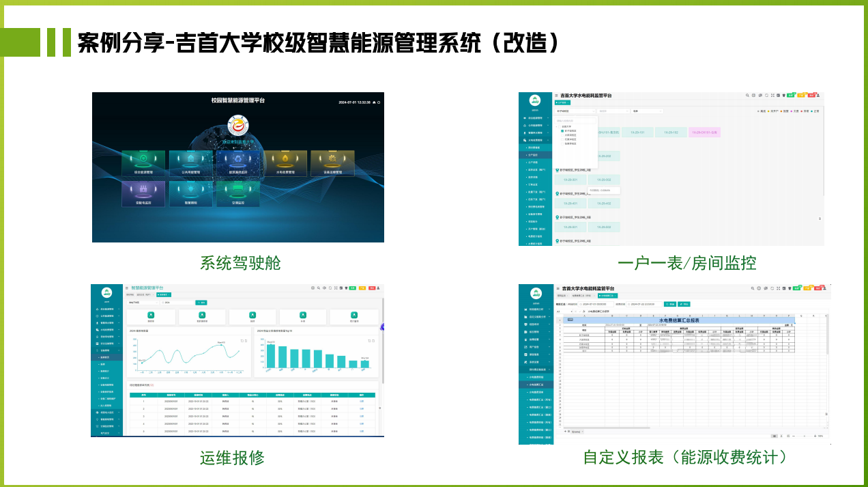Expand the first sidebar menu in the room monitoring sidebar
The width and height of the screenshot is (868, 487).
pyautogui.click(x=536, y=118)
